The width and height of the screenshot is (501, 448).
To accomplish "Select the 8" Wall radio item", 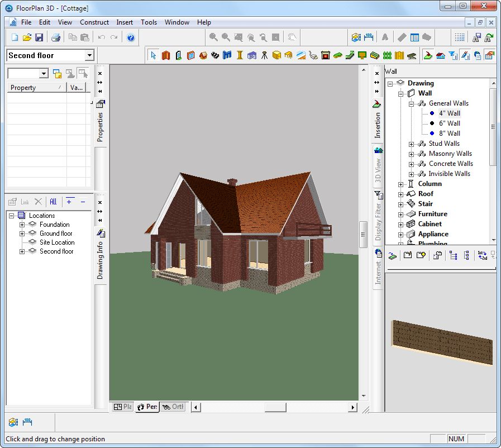I will [x=449, y=134].
